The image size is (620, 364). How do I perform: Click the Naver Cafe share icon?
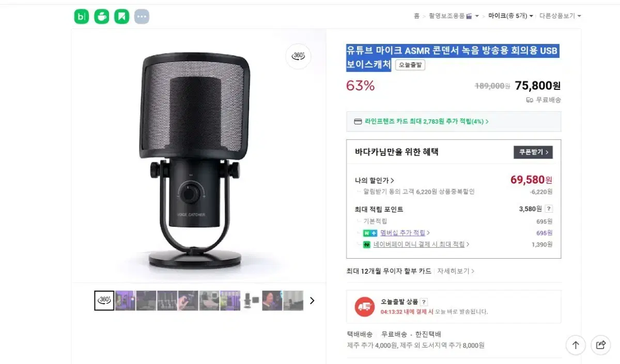tap(101, 16)
